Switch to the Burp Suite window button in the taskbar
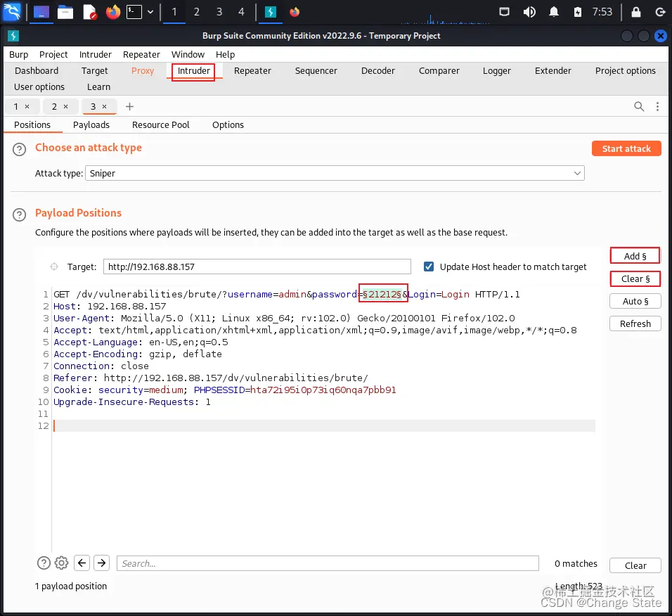672x616 pixels. point(271,12)
